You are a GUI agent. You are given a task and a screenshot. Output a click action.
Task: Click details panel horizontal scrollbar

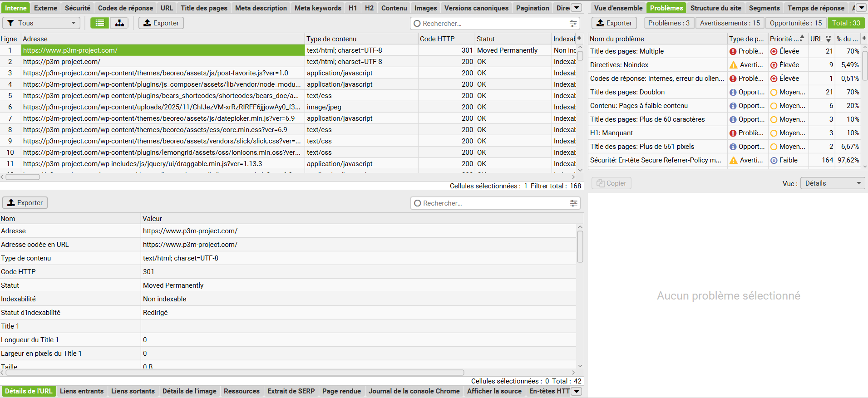pyautogui.click(x=235, y=373)
